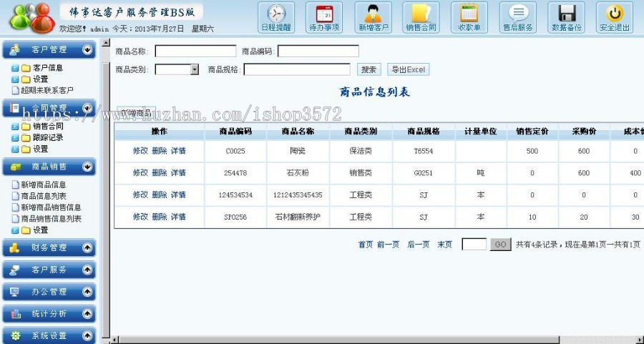The width and height of the screenshot is (644, 344).
Task: Click the 办公管理 monitor icon
Action: [15, 292]
